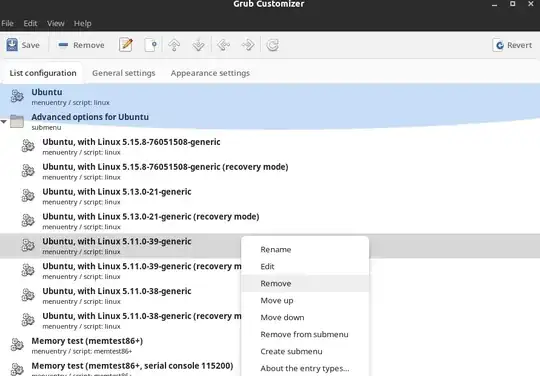
Task: Switch to Appearance settings tab
Action: coord(210,73)
